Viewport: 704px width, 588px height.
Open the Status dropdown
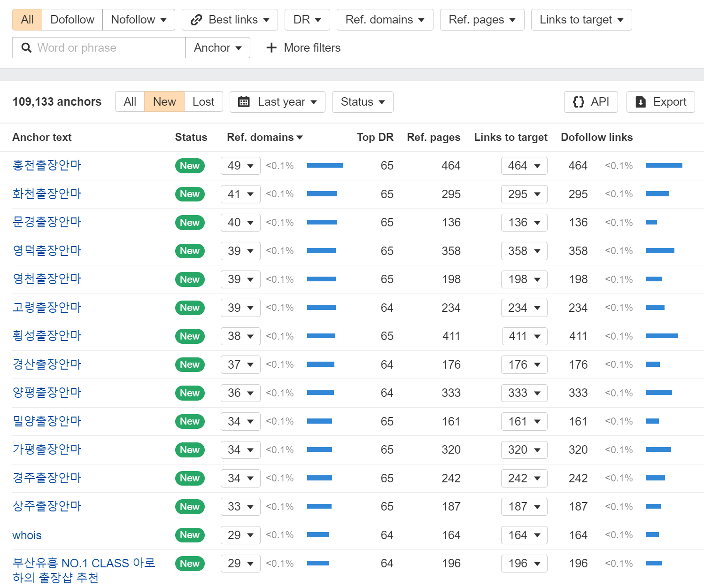pyautogui.click(x=362, y=101)
